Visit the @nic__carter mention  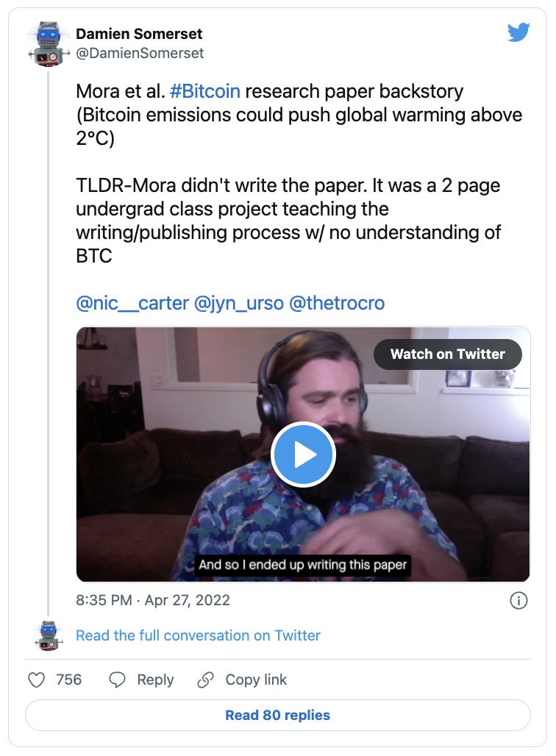[132, 303]
